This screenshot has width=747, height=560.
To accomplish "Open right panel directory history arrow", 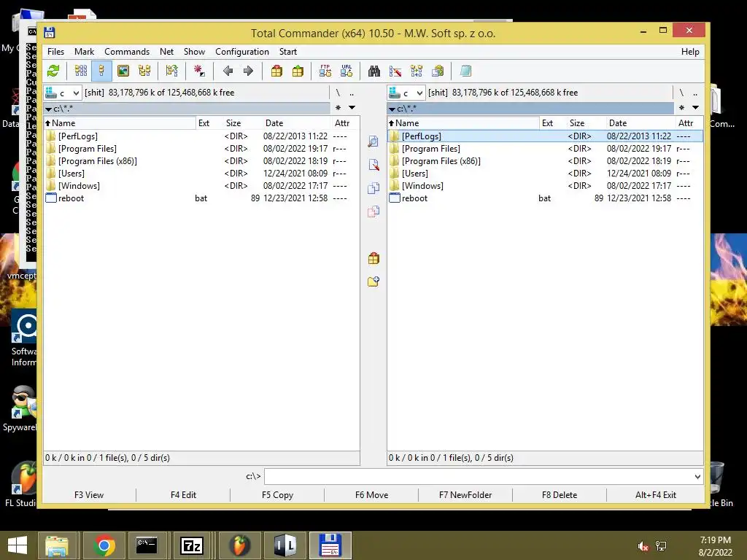I will click(695, 108).
